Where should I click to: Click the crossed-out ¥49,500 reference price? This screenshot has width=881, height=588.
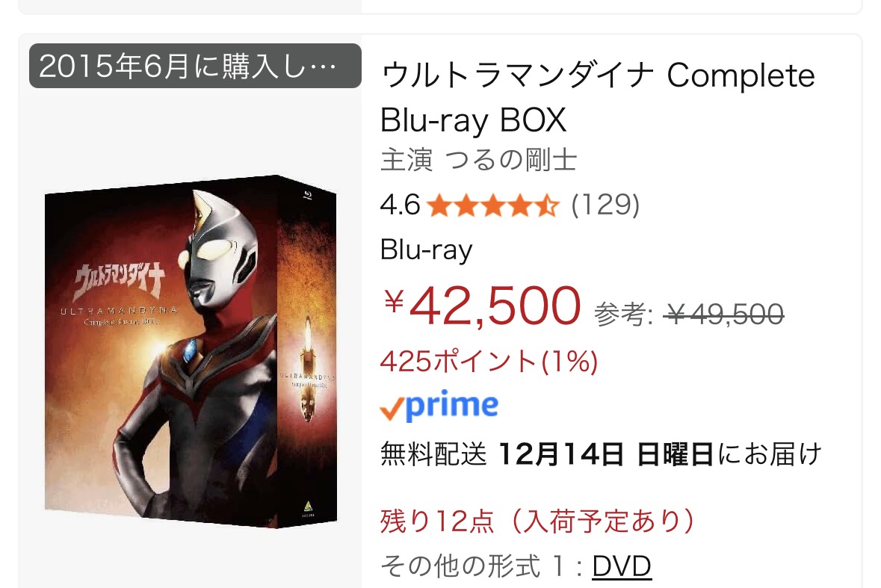(723, 313)
